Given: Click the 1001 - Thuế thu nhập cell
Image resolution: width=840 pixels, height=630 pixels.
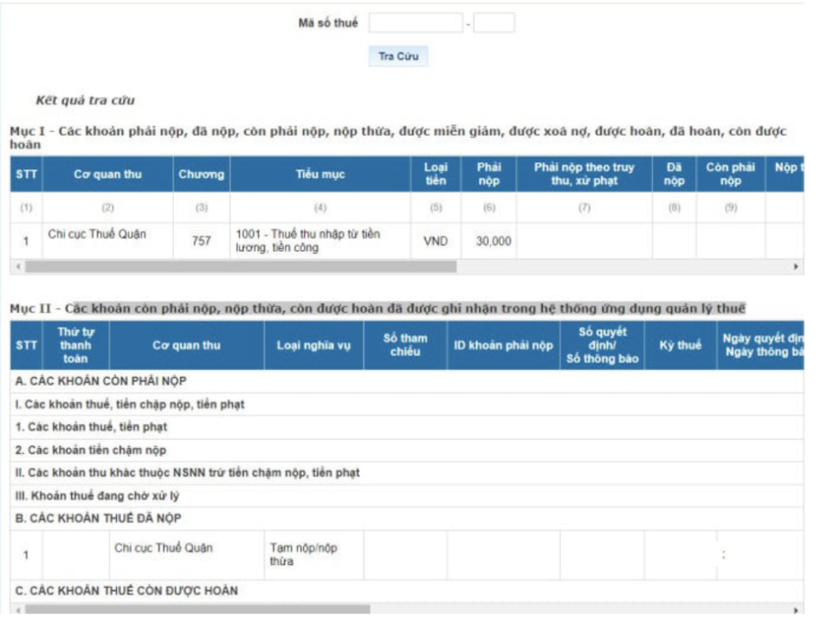Looking at the screenshot, I should pyautogui.click(x=320, y=241).
